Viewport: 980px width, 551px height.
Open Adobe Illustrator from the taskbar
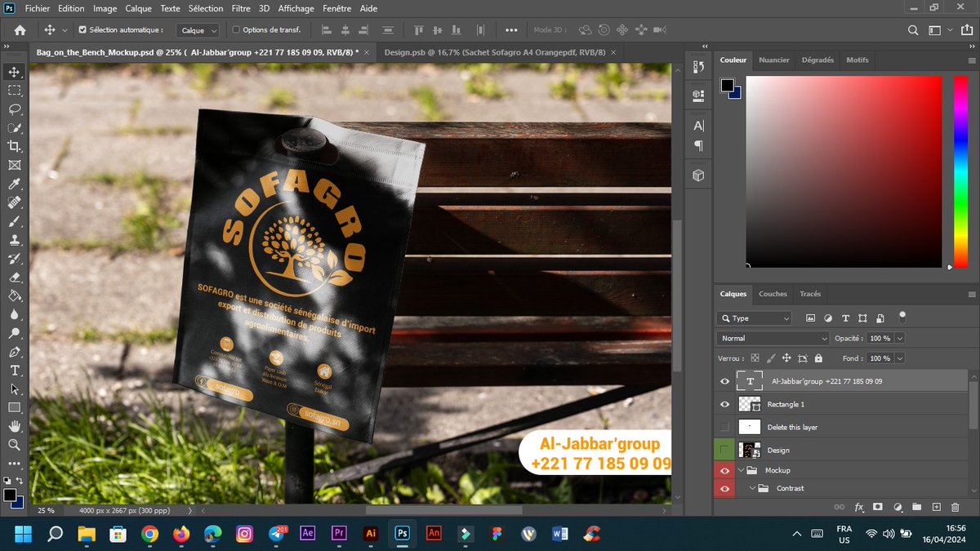point(371,533)
